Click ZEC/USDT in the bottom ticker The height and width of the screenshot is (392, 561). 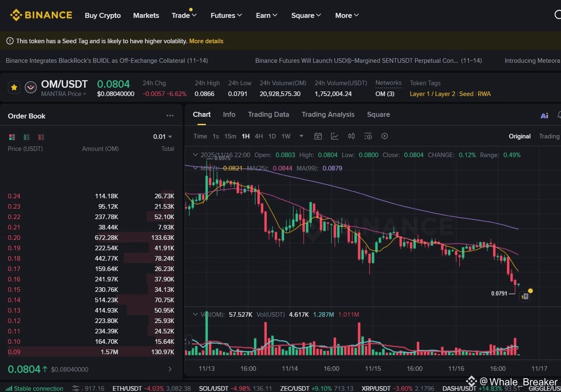295,388
